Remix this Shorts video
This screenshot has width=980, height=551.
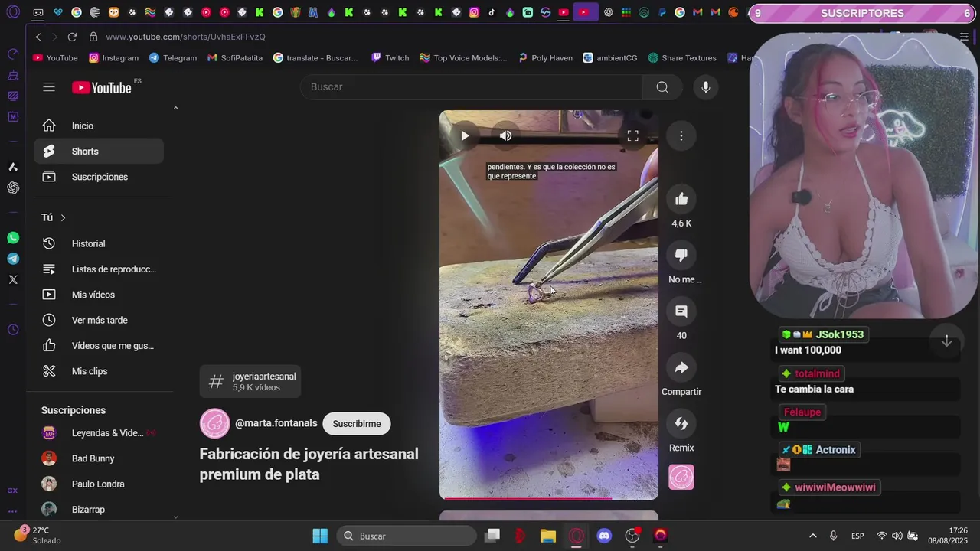click(681, 424)
